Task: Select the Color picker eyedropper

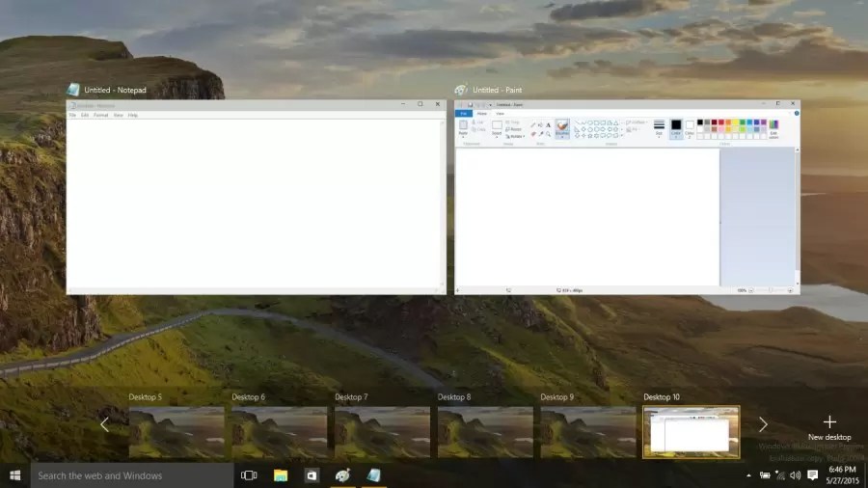Action: [541, 134]
